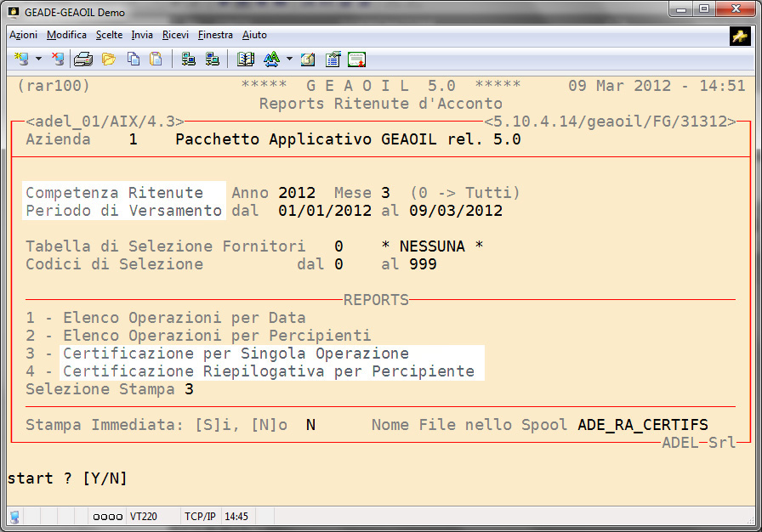
Task: Click the printer icon in the toolbar
Action: coord(82,59)
